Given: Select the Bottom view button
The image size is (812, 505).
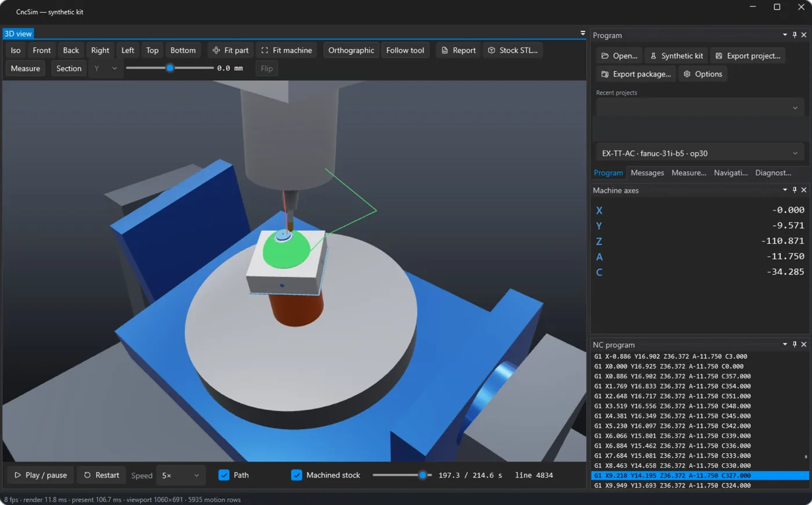Looking at the screenshot, I should pos(183,50).
